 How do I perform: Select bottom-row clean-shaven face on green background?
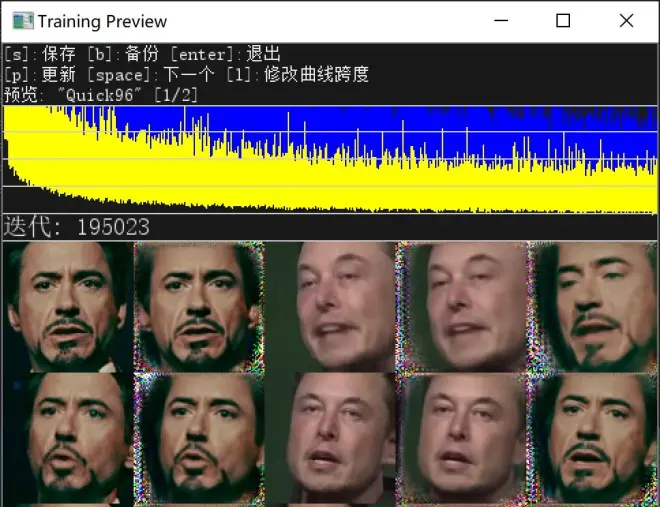(330, 438)
